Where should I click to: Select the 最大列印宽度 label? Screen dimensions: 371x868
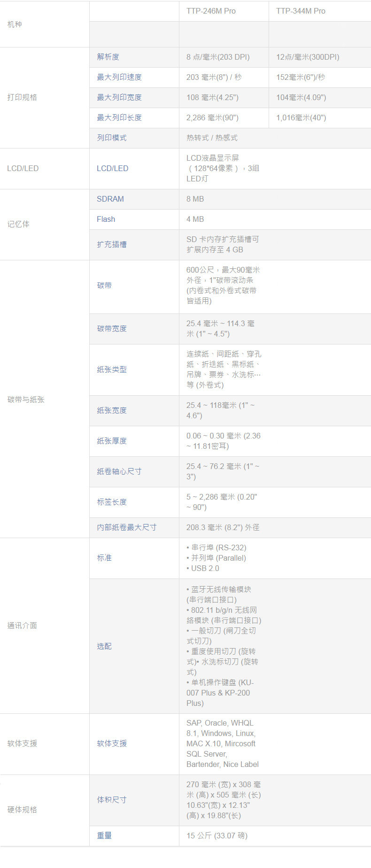pyautogui.click(x=119, y=97)
